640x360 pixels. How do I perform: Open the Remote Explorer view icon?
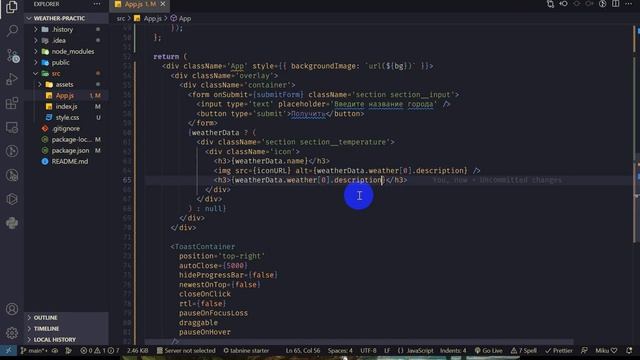12,127
